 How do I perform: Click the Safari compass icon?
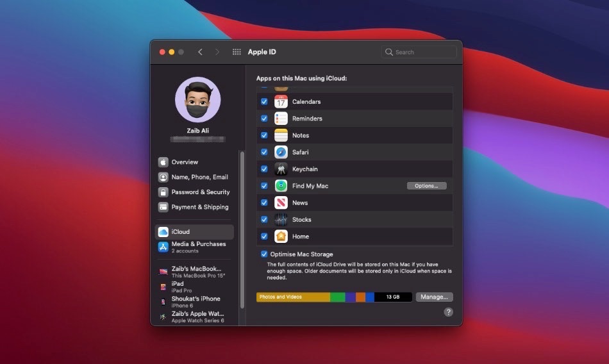(x=281, y=153)
